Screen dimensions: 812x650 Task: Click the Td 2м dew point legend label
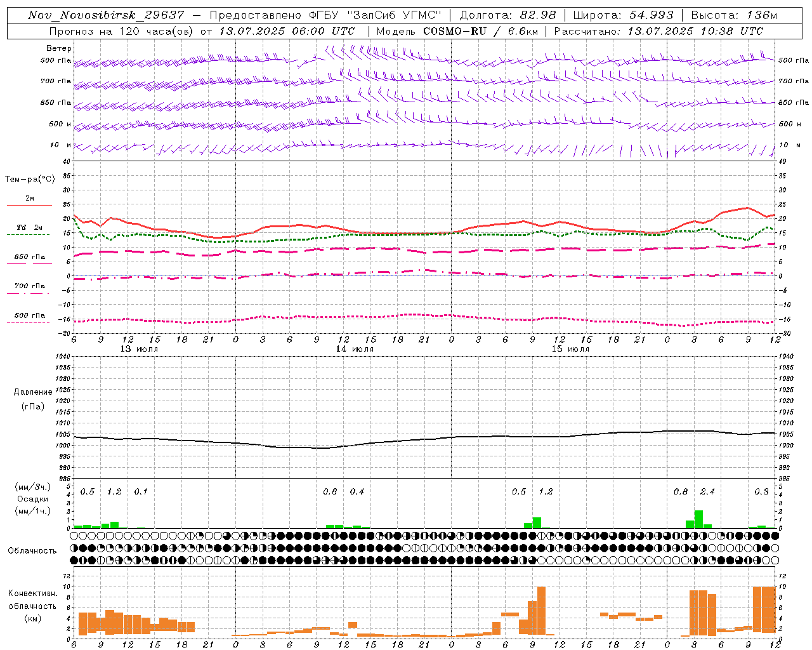(x=30, y=227)
